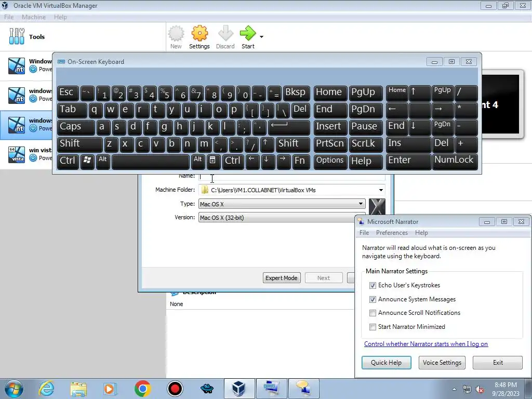Open Google Chrome from taskbar
This screenshot has width=532, height=399.
pyautogui.click(x=142, y=389)
